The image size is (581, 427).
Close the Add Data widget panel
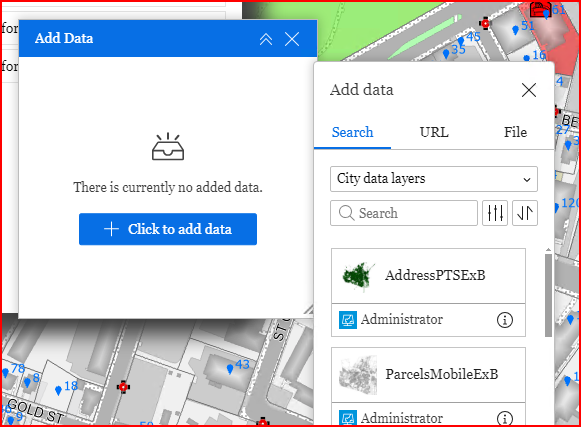coord(292,39)
